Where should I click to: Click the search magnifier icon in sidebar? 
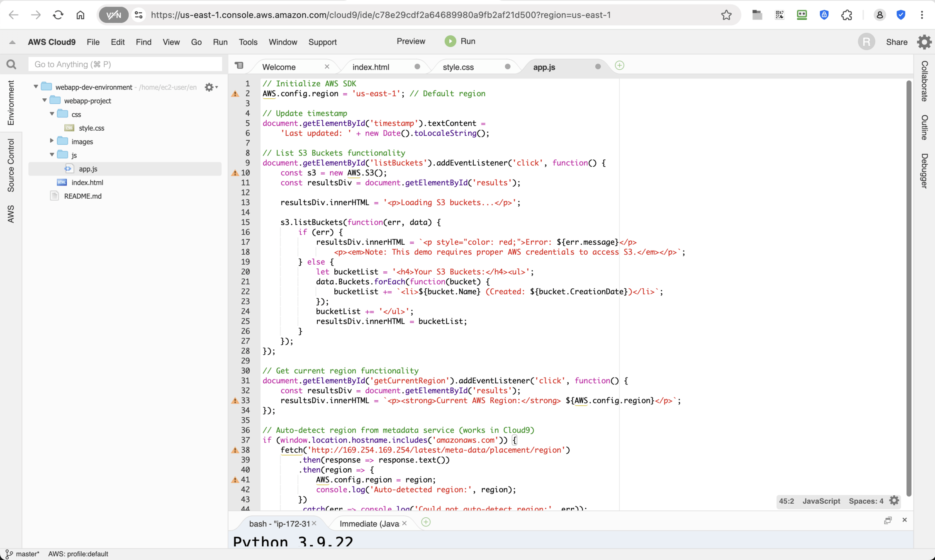pyautogui.click(x=11, y=64)
